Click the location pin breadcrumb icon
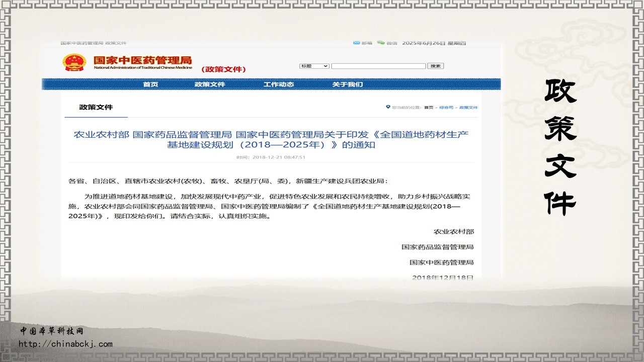Image resolution: width=644 pixels, height=362 pixels. (388, 107)
